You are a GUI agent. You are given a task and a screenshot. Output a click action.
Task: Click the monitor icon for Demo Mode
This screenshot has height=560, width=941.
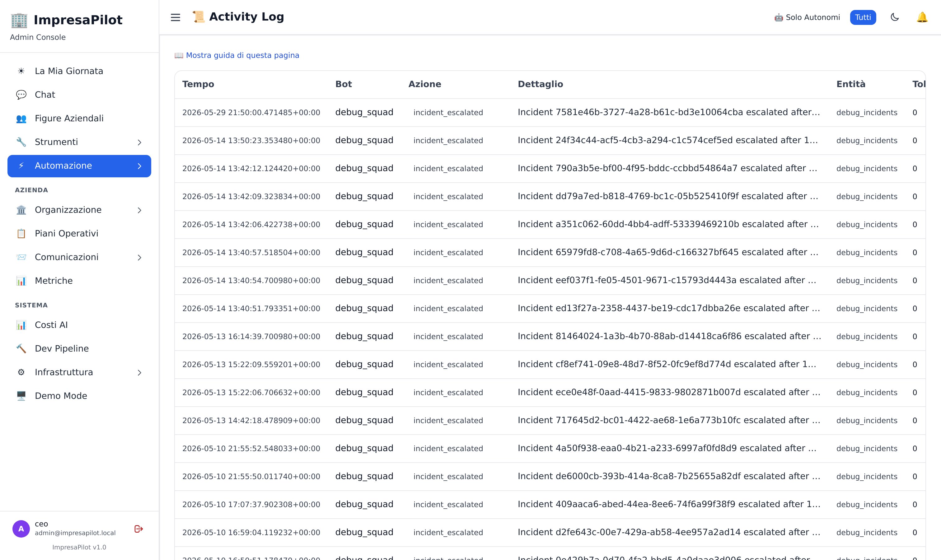click(x=21, y=396)
